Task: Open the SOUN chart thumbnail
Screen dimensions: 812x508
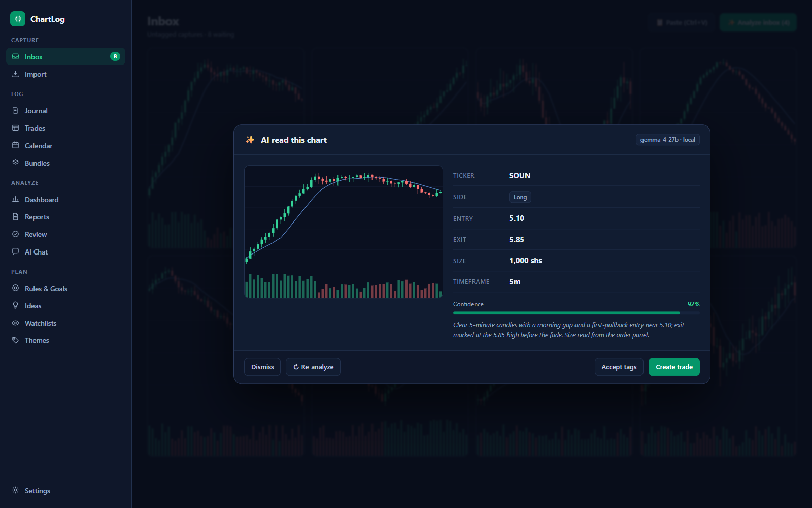Action: 344,232
